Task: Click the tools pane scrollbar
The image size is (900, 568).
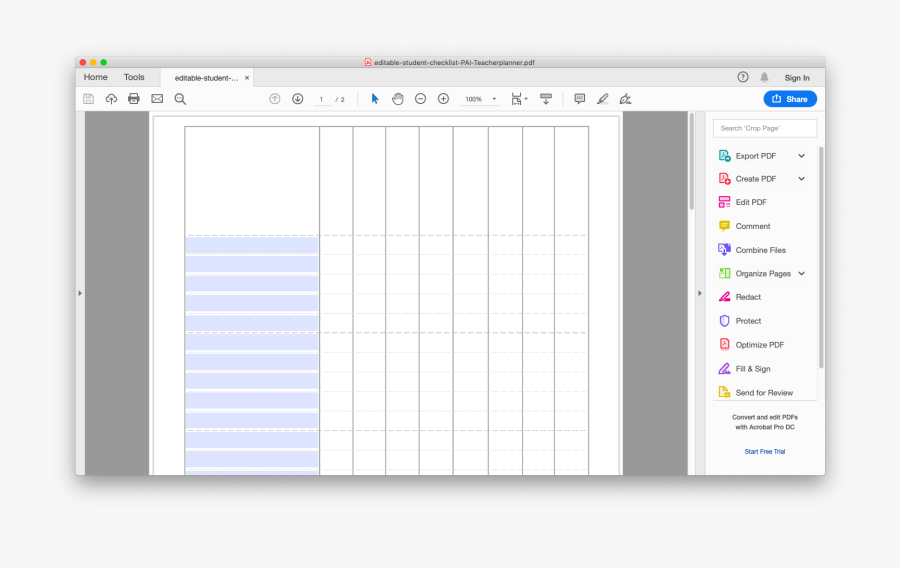Action: click(821, 257)
